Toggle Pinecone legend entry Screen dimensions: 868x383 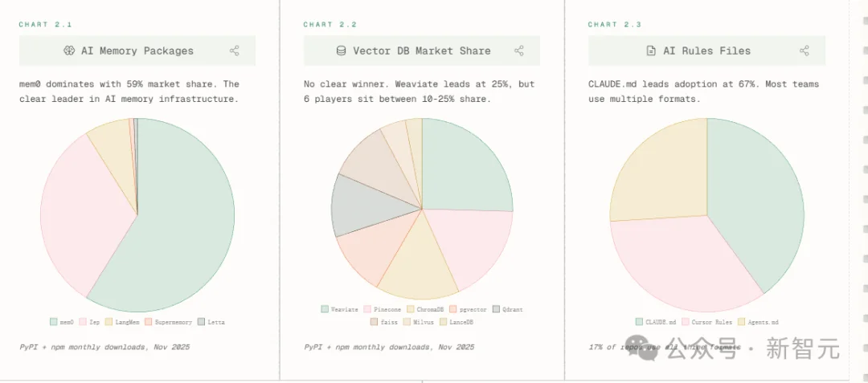click(367, 308)
